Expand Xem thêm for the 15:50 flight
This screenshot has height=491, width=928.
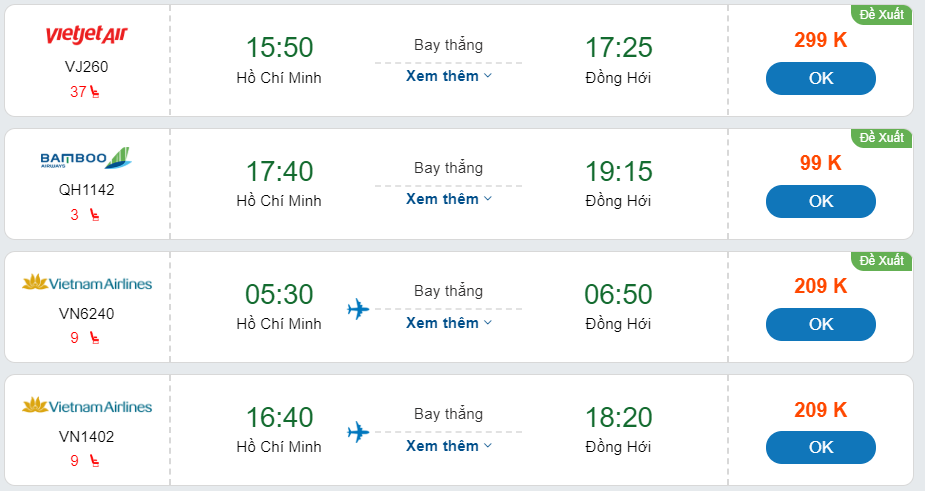[x=449, y=76]
